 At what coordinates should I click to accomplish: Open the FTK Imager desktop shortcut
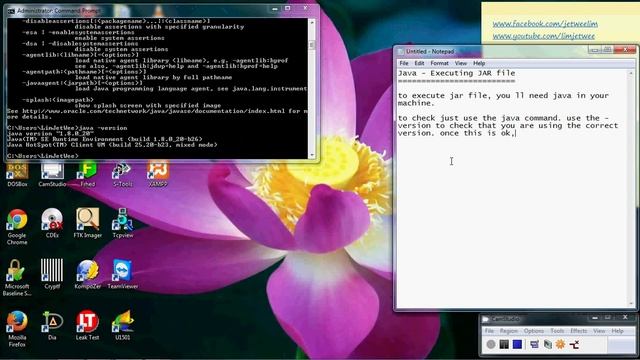click(x=87, y=223)
